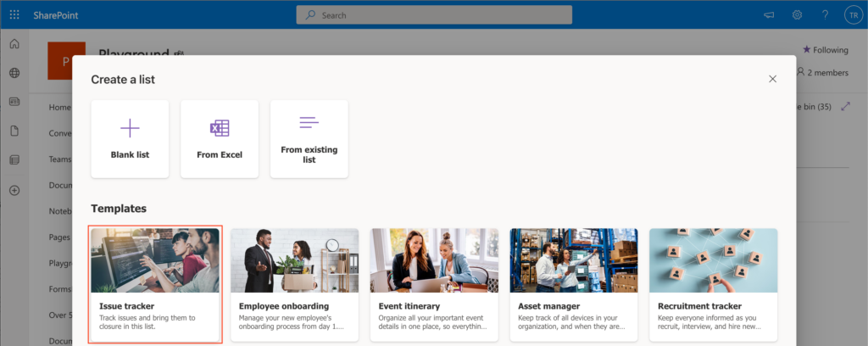Click the purple plus icon on Blank list
Screen dimensions: 868x346
[130, 128]
